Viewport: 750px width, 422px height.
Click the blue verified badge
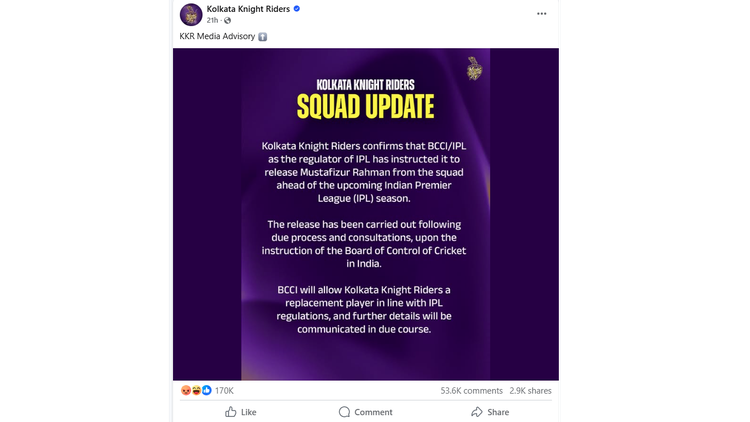pyautogui.click(x=297, y=9)
